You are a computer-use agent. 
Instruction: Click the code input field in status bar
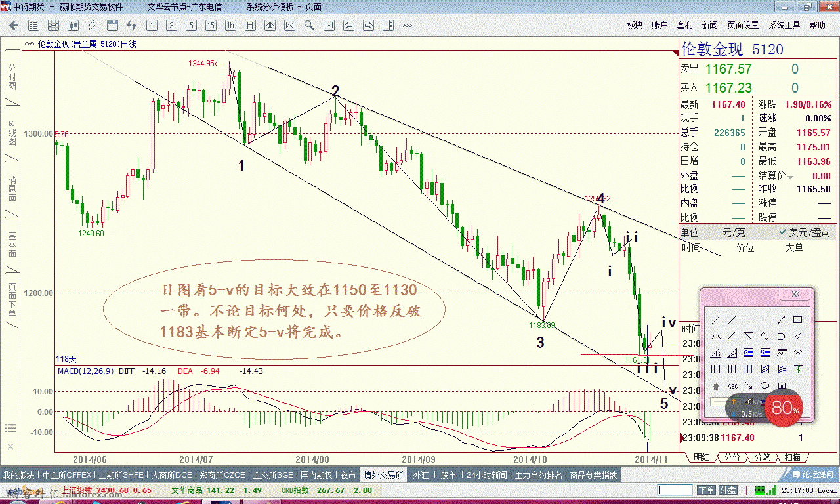tap(675, 490)
